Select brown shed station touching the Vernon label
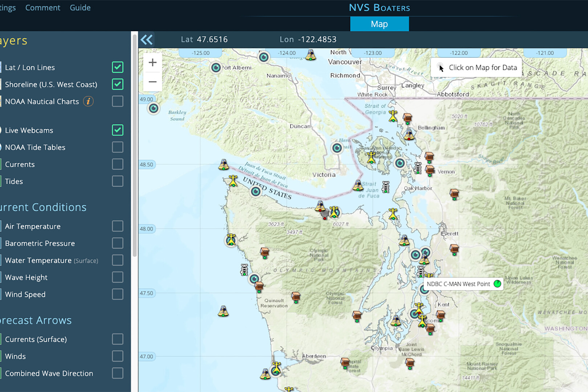Image resolution: width=588 pixels, height=392 pixels. [x=430, y=171]
